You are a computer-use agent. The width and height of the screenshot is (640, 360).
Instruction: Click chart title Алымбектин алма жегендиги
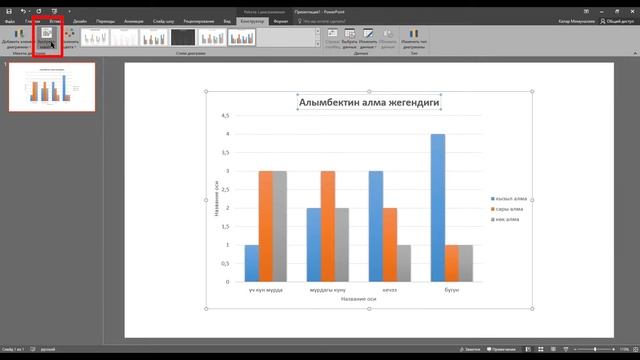coord(369,102)
